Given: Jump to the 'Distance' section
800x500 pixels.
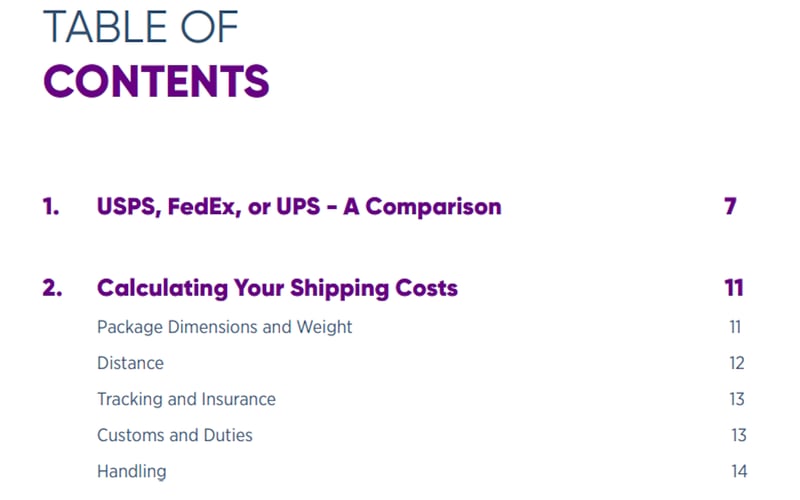Looking at the screenshot, I should (130, 363).
